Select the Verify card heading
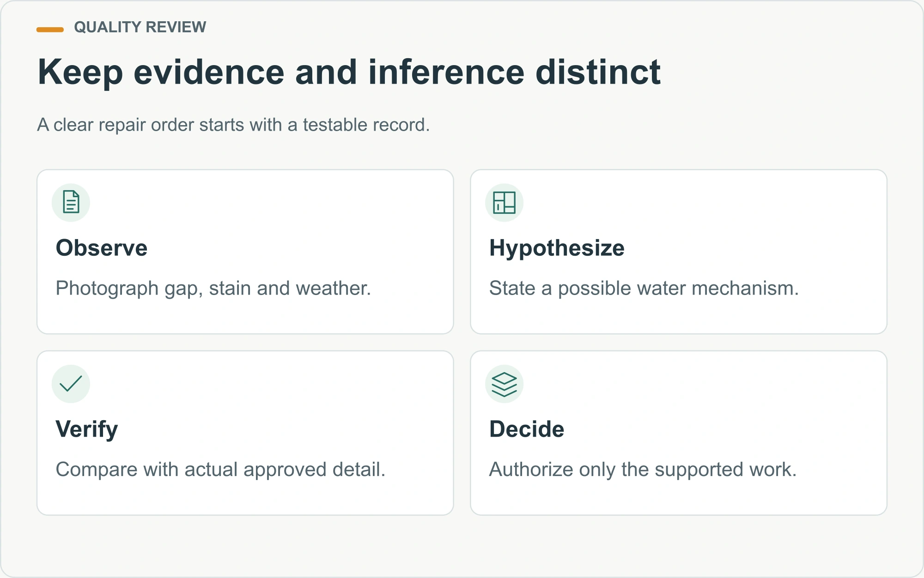 pyautogui.click(x=87, y=430)
